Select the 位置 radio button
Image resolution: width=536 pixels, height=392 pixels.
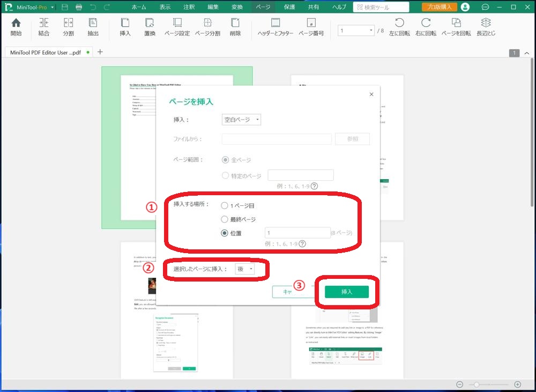point(224,233)
